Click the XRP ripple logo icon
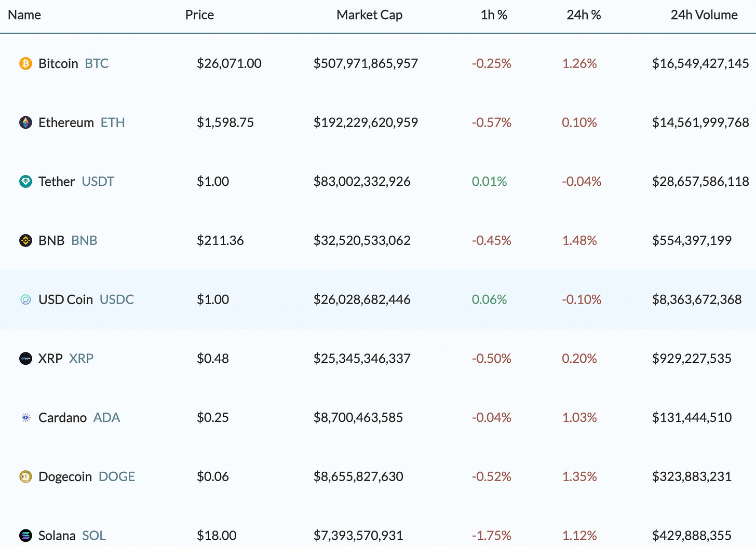Viewport: 756px width, 547px height. [x=25, y=359]
